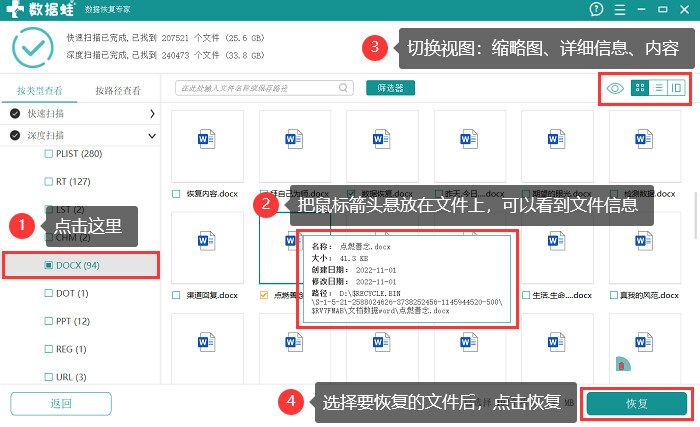Viewport: 700px width, 427px height.
Task: Click the search magnifier icon
Action: point(343,88)
